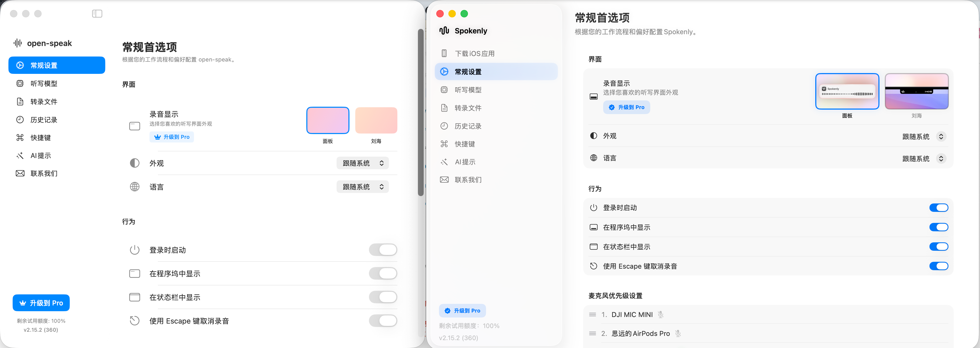Screen dimensions: 980x348
Task: Click the globe icon next to 语言 in Spokenly
Action: click(x=593, y=158)
